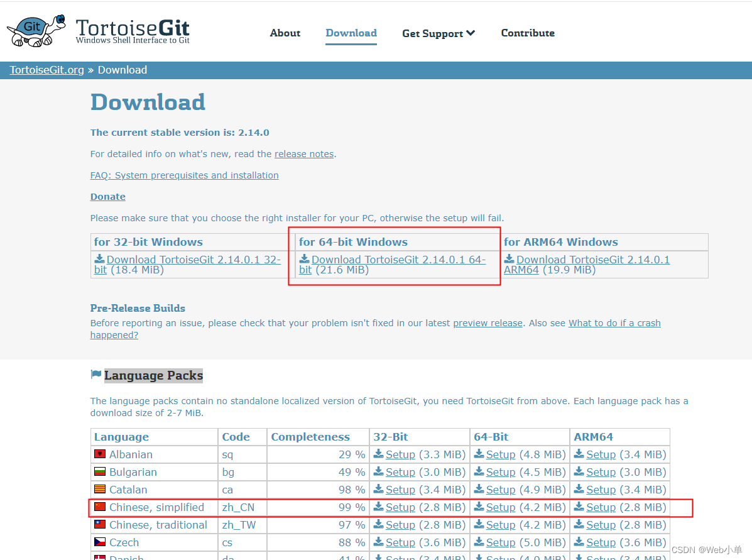Click the Chinese, simplified flag icon

coord(100,506)
